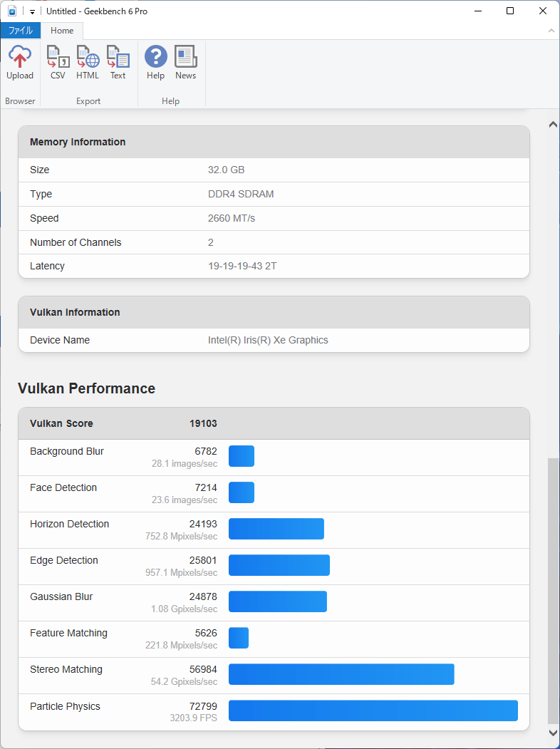
Task: Open the Help icon in ribbon
Action: tap(155, 63)
